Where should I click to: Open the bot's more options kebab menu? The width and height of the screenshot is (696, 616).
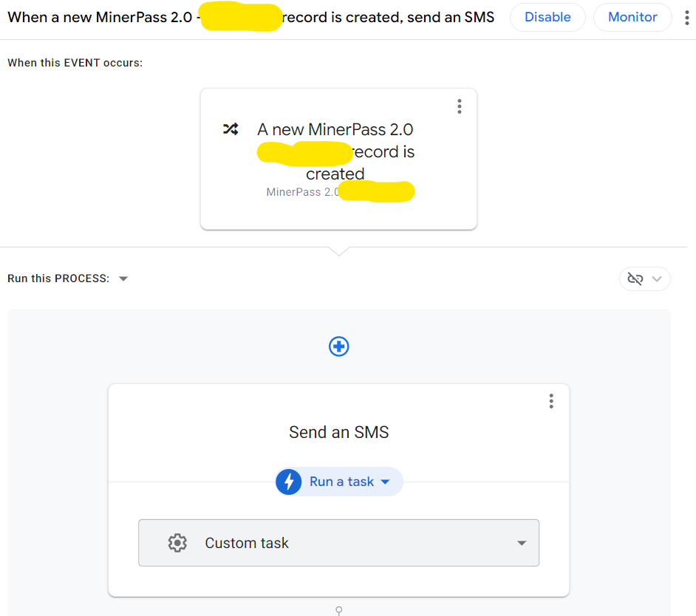point(687,18)
